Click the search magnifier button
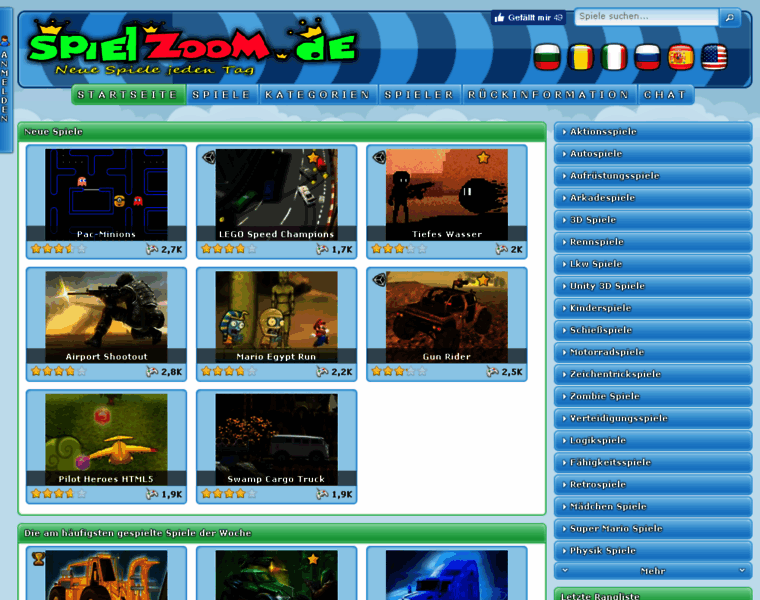Viewport: 760px width, 600px height. (729, 17)
